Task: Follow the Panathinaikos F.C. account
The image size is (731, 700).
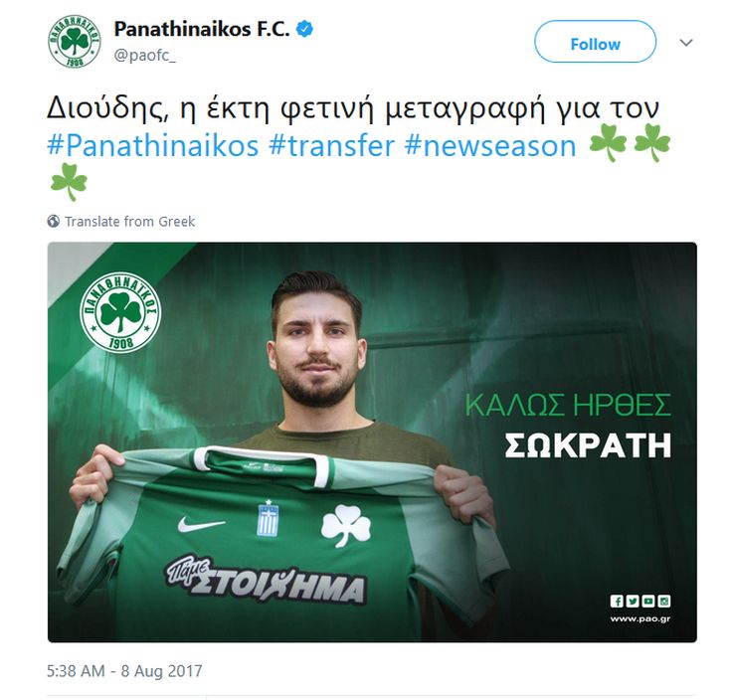Action: [x=596, y=42]
